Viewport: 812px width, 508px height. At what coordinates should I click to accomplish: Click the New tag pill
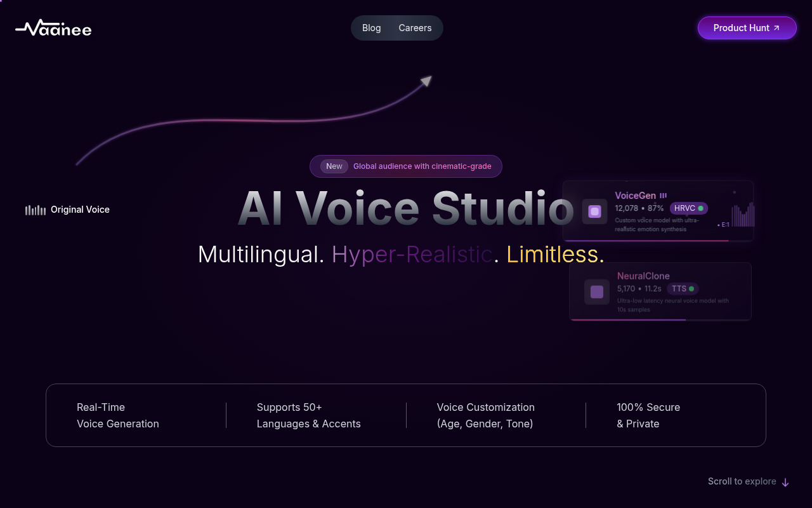pos(334,166)
